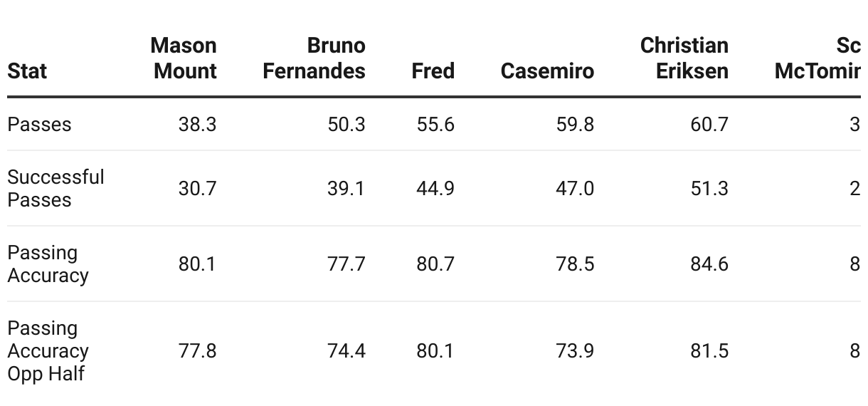Click Casemiro's Opp Half accuracy 73.9
Screen dimensions: 868x406
click(x=574, y=351)
